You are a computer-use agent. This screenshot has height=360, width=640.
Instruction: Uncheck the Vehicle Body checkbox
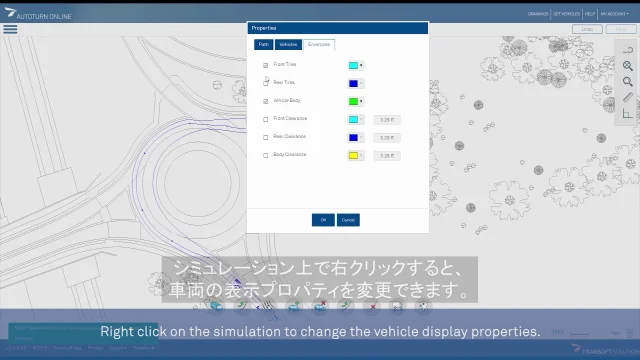[266, 101]
